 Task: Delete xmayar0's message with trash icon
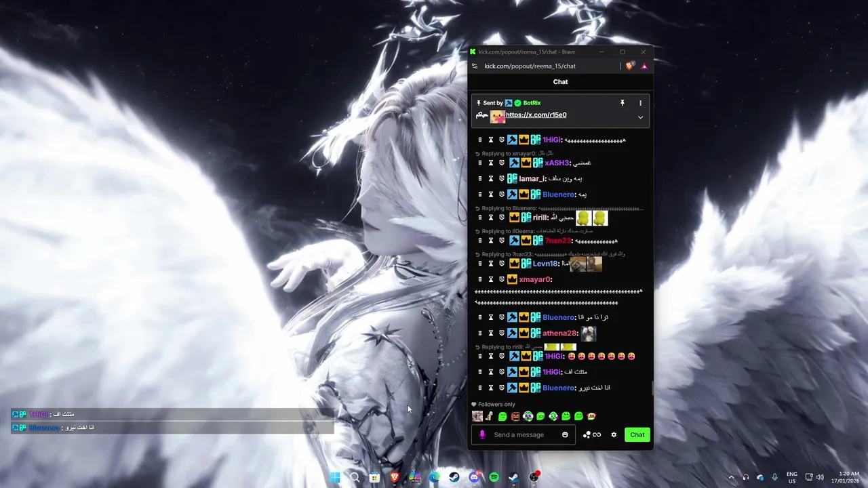[x=480, y=279]
